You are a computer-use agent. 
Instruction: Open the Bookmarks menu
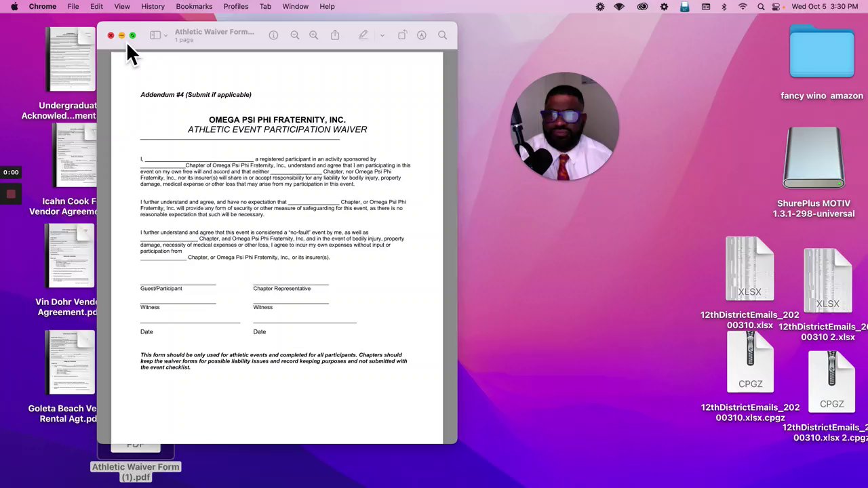pyautogui.click(x=194, y=6)
